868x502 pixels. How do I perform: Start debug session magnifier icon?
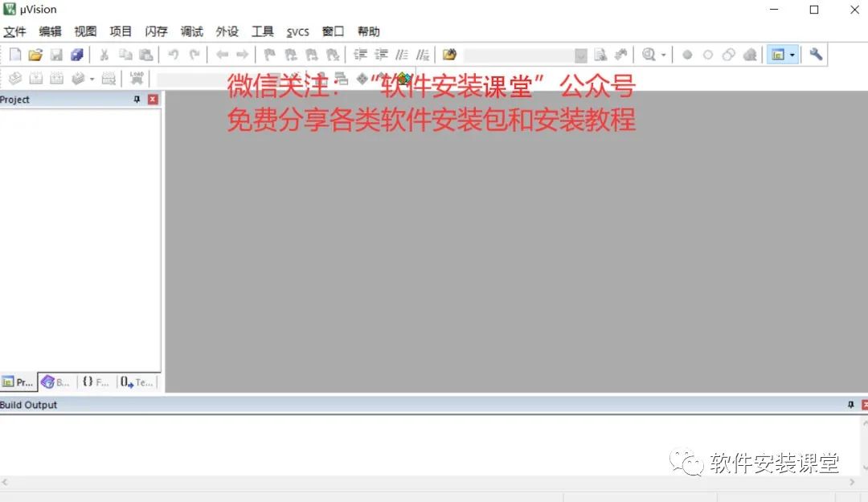(649, 55)
